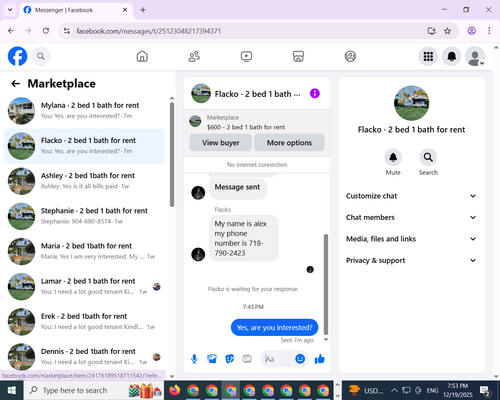Open the Groups icon in top navigation

350,56
